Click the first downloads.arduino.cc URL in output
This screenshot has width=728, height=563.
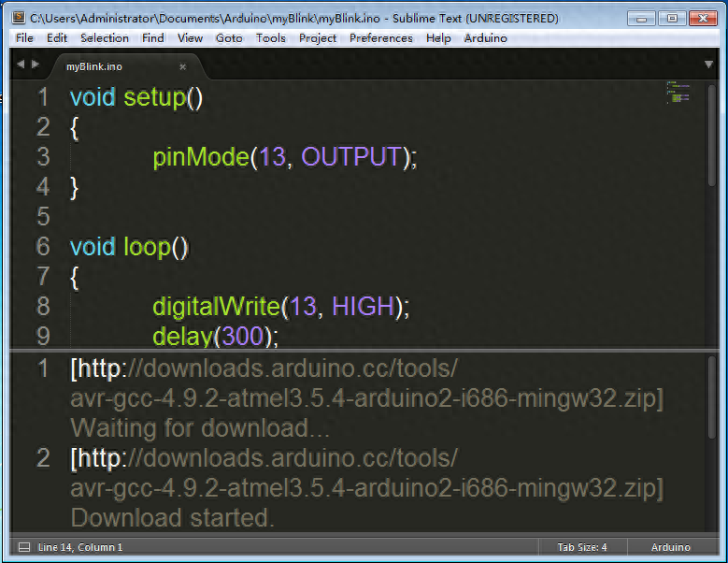tap(366, 383)
